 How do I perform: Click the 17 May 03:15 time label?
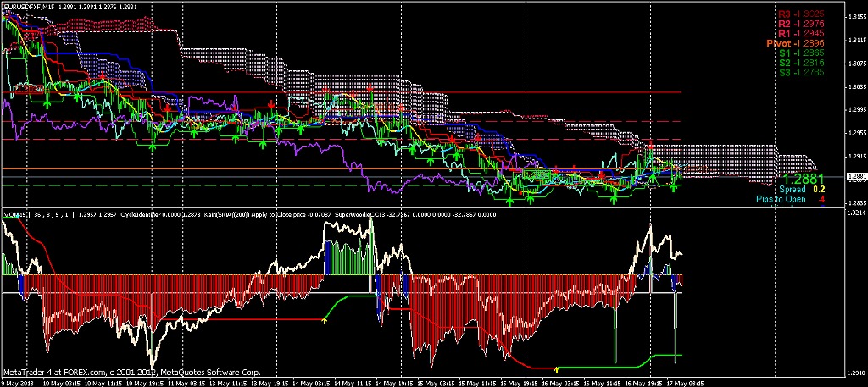click(683, 383)
